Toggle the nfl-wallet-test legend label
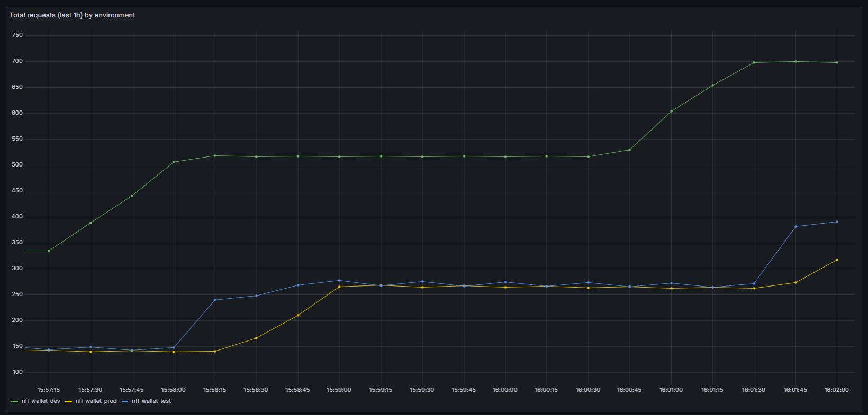 [x=151, y=401]
